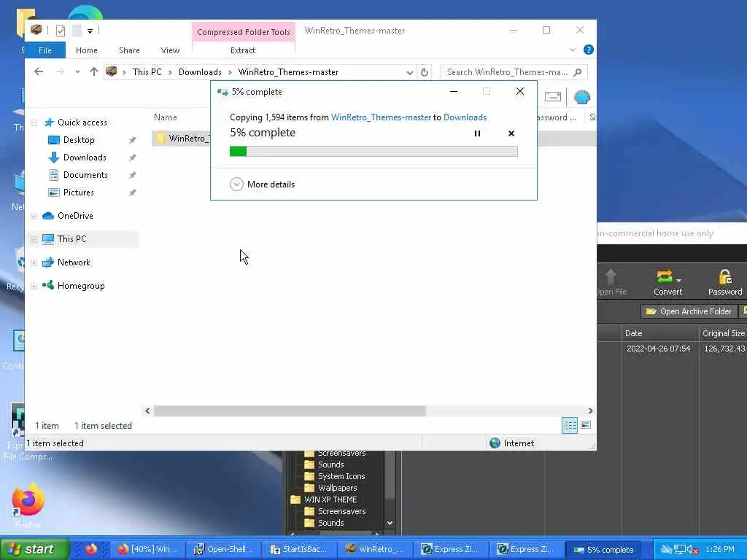Cancel the copy with the small X

coord(511,133)
